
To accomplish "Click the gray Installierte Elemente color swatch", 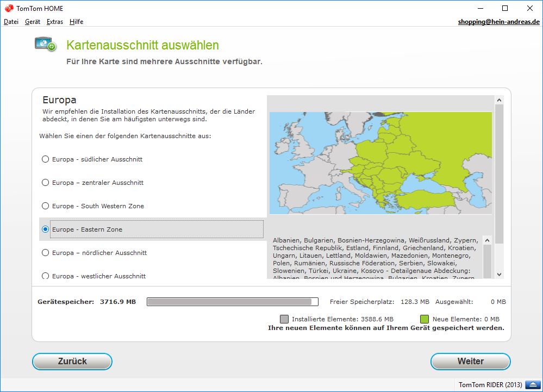I will coord(284,319).
